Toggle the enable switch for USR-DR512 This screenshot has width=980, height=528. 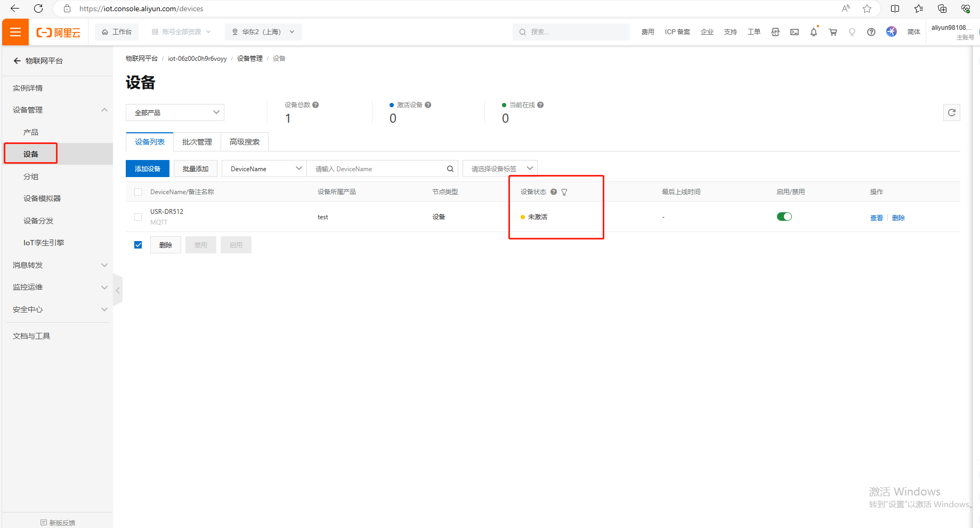pos(784,217)
